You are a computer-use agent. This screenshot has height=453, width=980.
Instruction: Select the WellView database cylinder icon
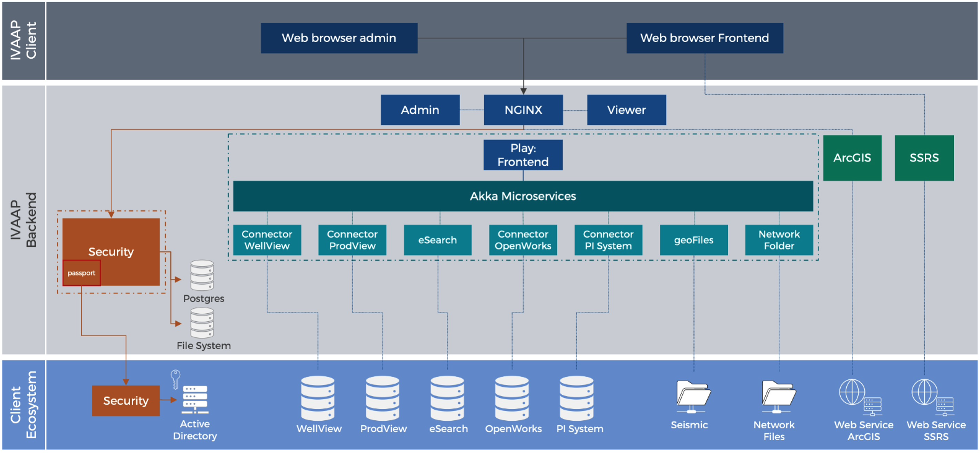pyautogui.click(x=318, y=398)
